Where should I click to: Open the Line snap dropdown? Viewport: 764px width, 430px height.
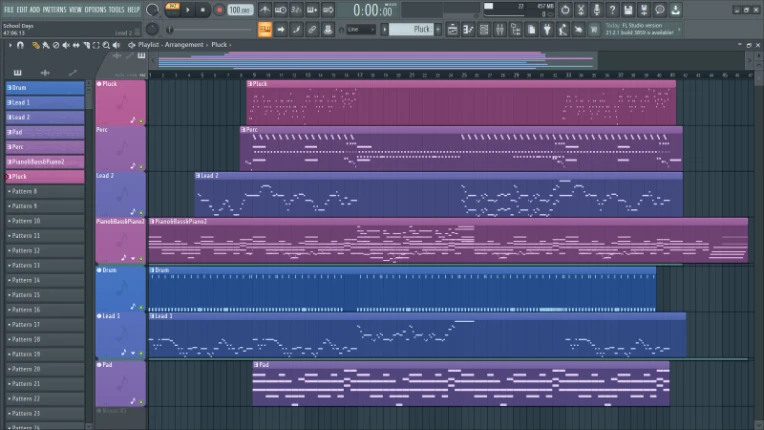click(361, 30)
